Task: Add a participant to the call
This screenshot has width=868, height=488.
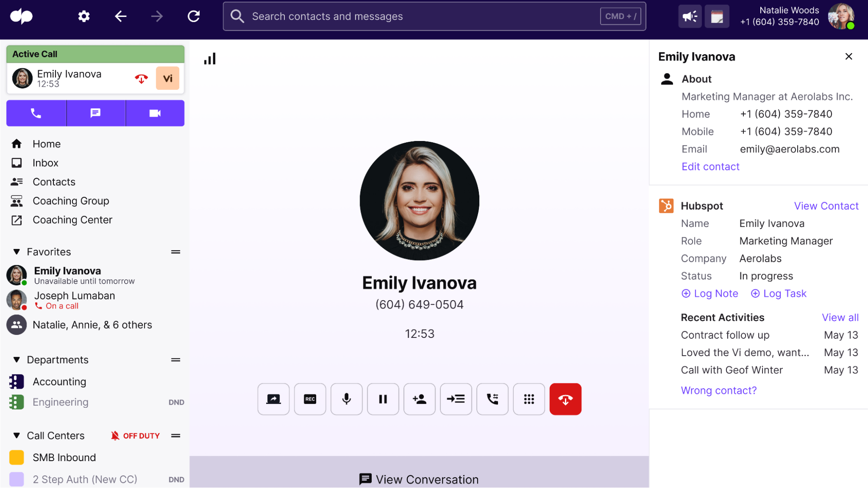Action: (419, 399)
